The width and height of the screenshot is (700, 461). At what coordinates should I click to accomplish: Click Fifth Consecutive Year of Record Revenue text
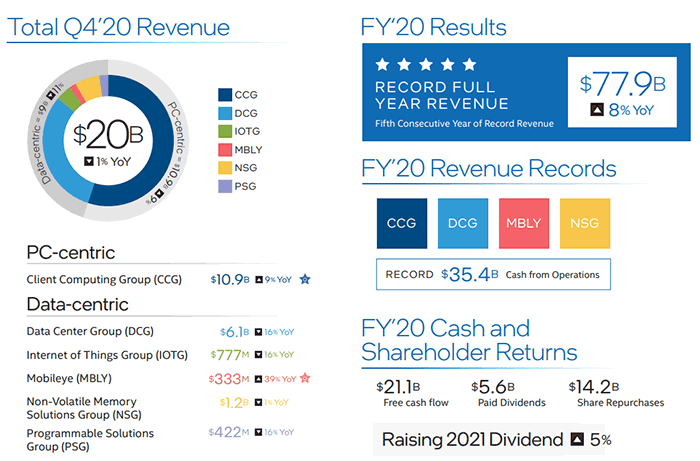point(464,124)
